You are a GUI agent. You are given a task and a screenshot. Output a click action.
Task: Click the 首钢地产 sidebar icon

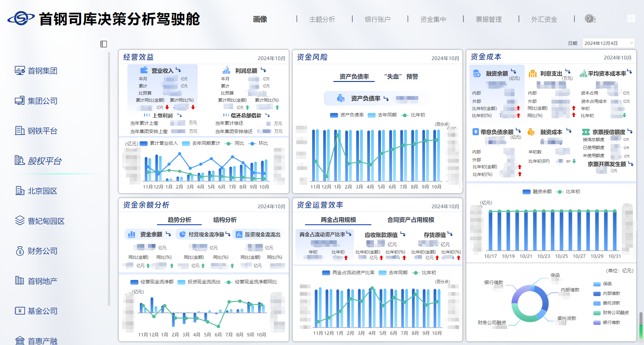[x=20, y=280]
